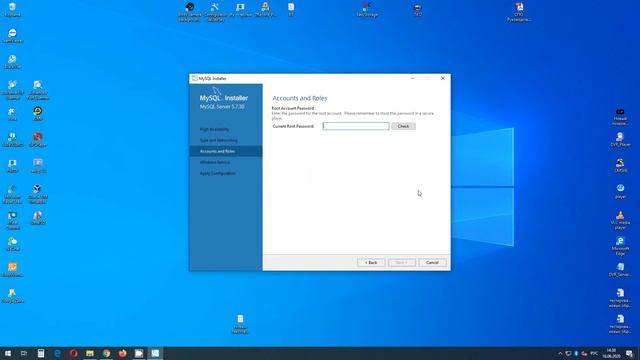Launch Opera from the taskbar
This screenshot has width=640, height=360.
[x=73, y=353]
